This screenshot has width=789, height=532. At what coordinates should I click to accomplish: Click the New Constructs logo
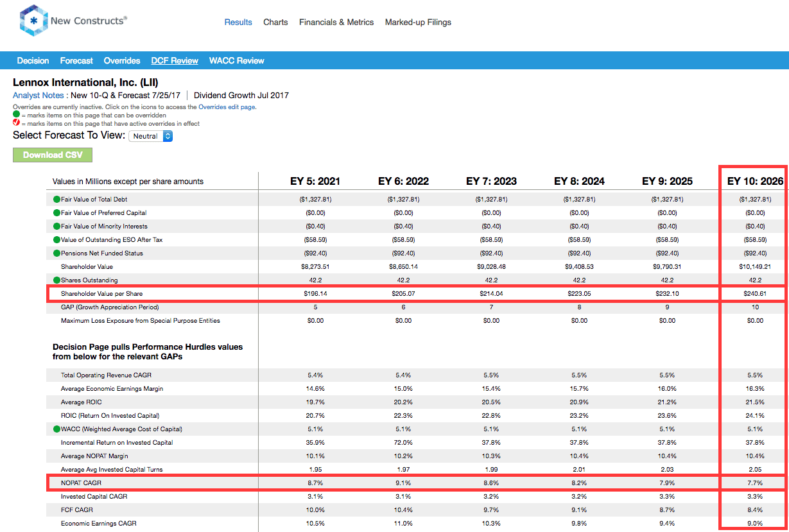click(73, 21)
